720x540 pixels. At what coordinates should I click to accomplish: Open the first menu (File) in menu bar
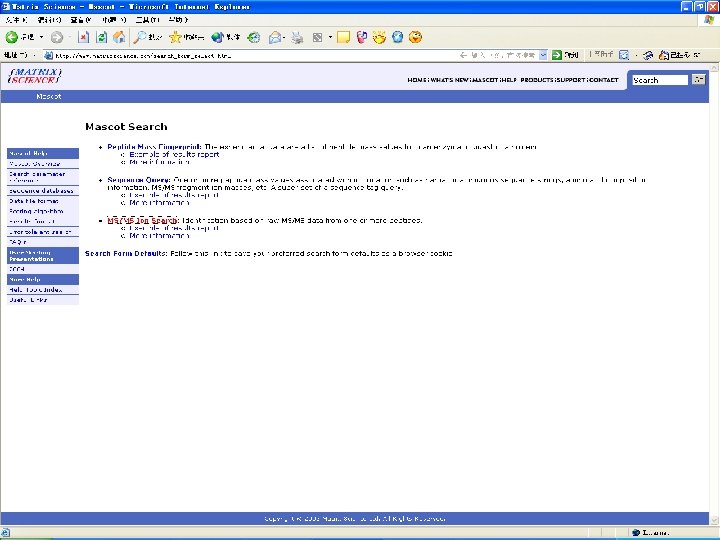click(x=17, y=20)
